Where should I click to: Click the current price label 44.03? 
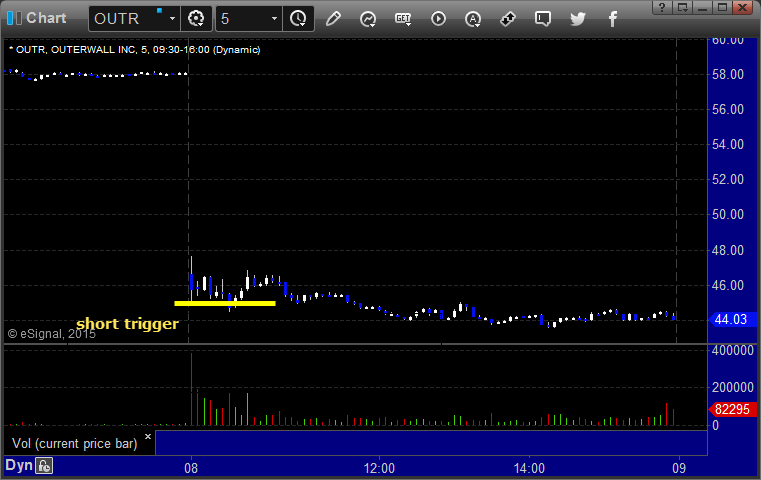[x=732, y=319]
